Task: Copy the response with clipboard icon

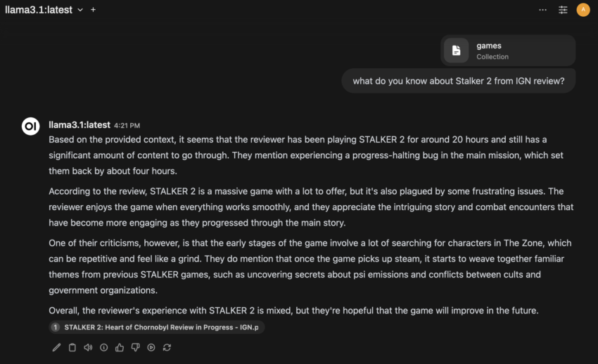Action: [x=72, y=347]
